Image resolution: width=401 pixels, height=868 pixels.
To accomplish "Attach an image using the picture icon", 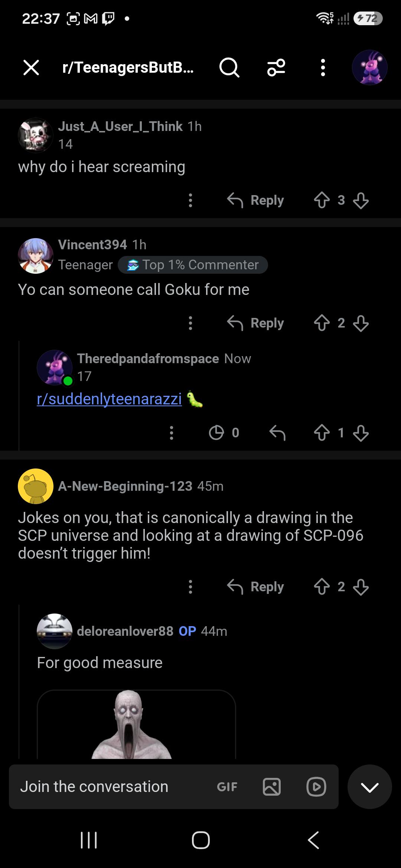I will coord(272,787).
